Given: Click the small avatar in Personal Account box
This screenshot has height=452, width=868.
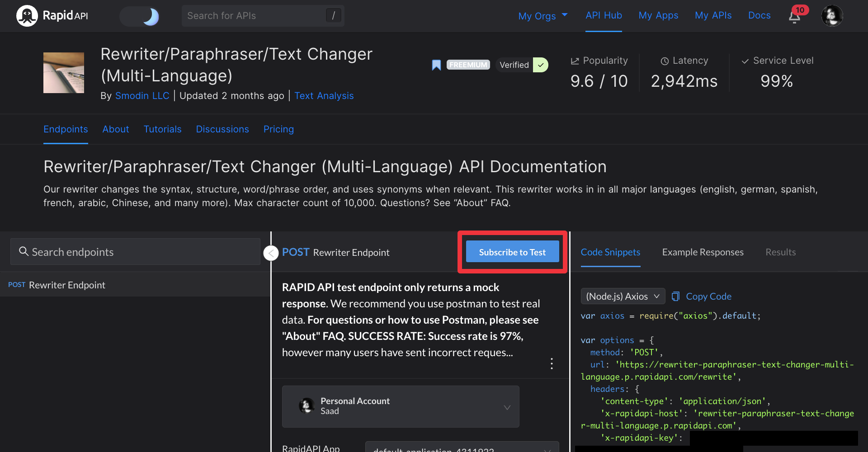Looking at the screenshot, I should [307, 405].
